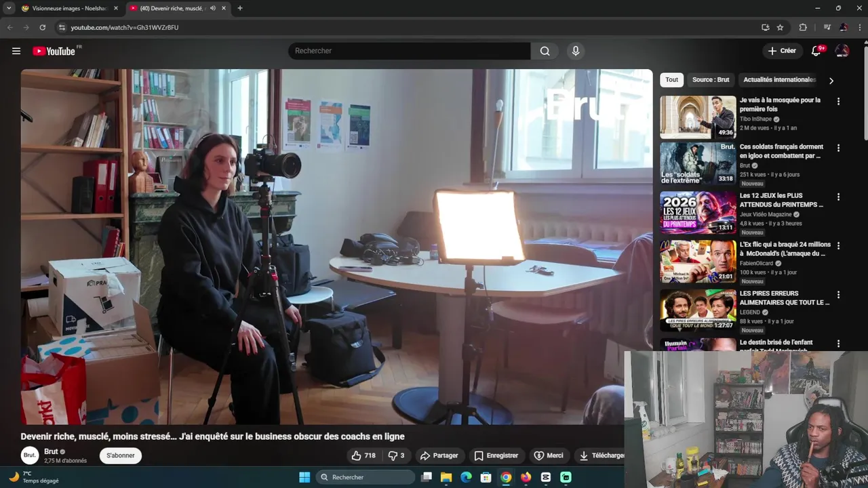Open Les 12 jeux thumbnail
The width and height of the screenshot is (868, 488).
(x=698, y=213)
